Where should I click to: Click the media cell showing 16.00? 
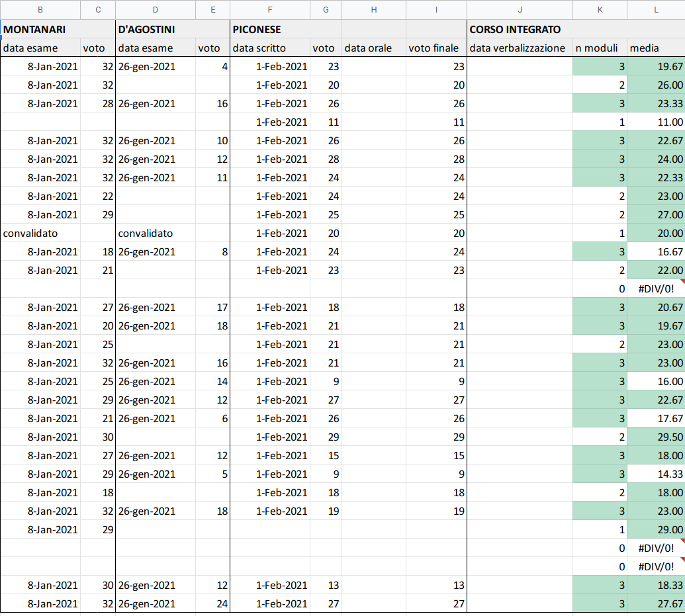pyautogui.click(x=656, y=381)
